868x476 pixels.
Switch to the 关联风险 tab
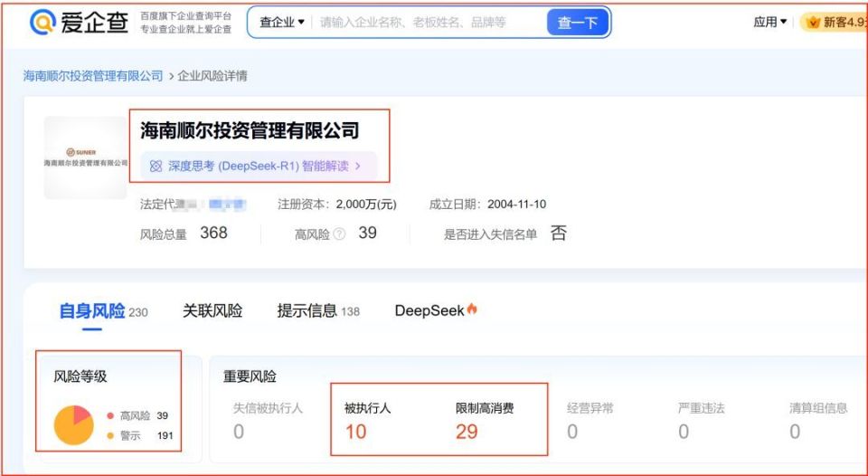[x=212, y=311]
